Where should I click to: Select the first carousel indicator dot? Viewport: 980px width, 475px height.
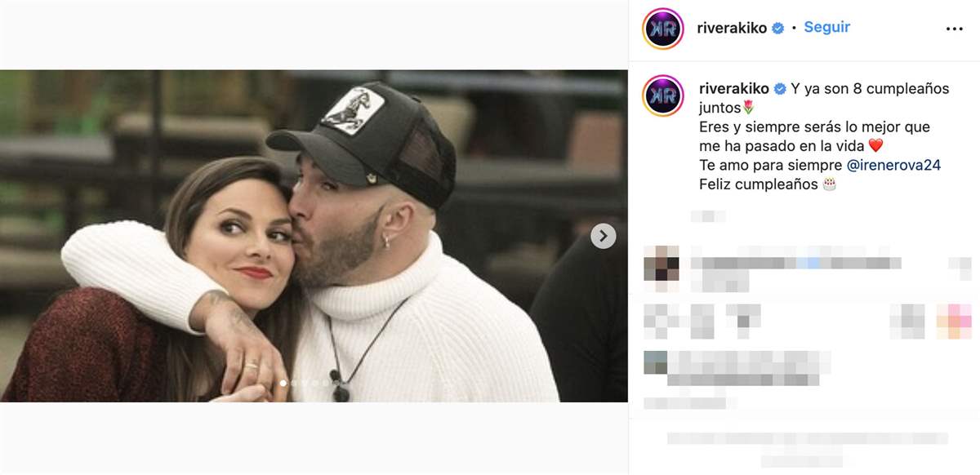tap(283, 382)
